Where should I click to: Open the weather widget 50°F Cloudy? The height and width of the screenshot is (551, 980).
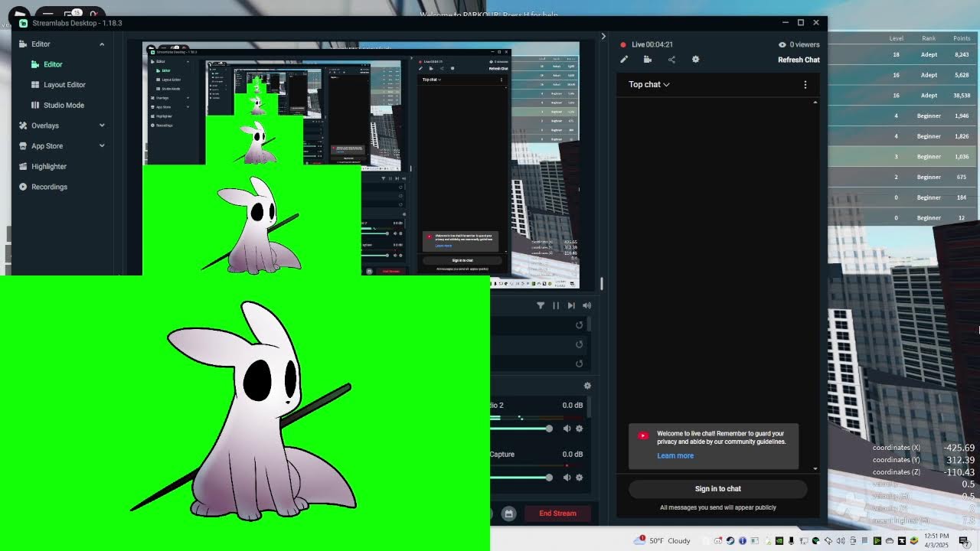(663, 540)
